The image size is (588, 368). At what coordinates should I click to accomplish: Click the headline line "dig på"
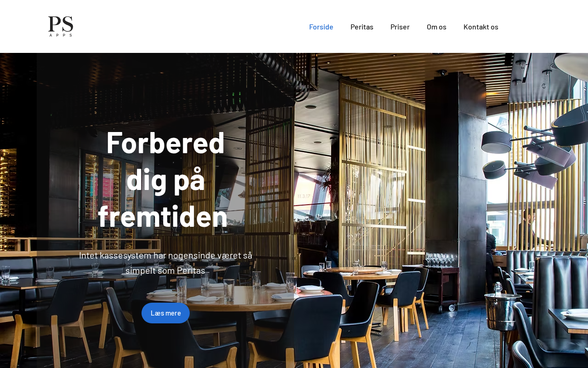pos(165,179)
